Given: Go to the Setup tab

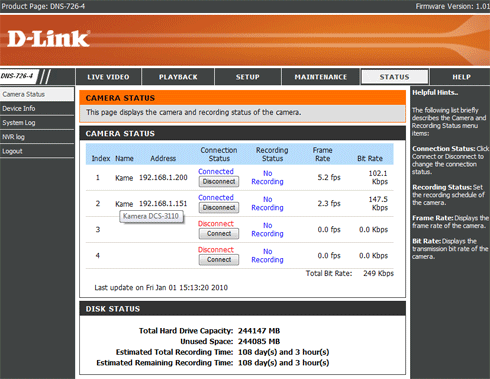Looking at the screenshot, I should pyautogui.click(x=248, y=77).
